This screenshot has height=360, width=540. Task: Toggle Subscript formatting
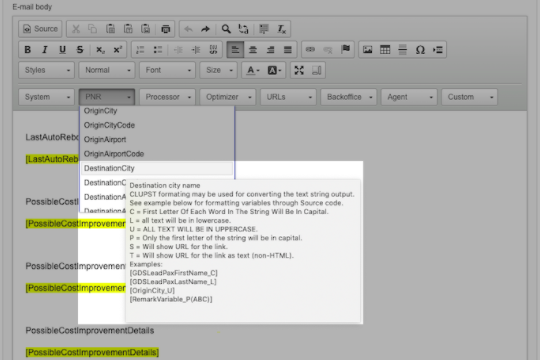point(100,50)
